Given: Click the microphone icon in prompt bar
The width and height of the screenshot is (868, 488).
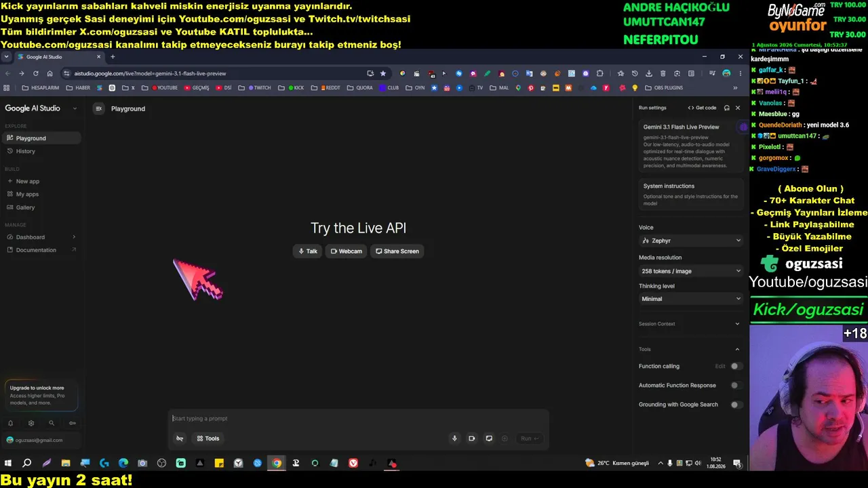Looking at the screenshot, I should pyautogui.click(x=454, y=439).
